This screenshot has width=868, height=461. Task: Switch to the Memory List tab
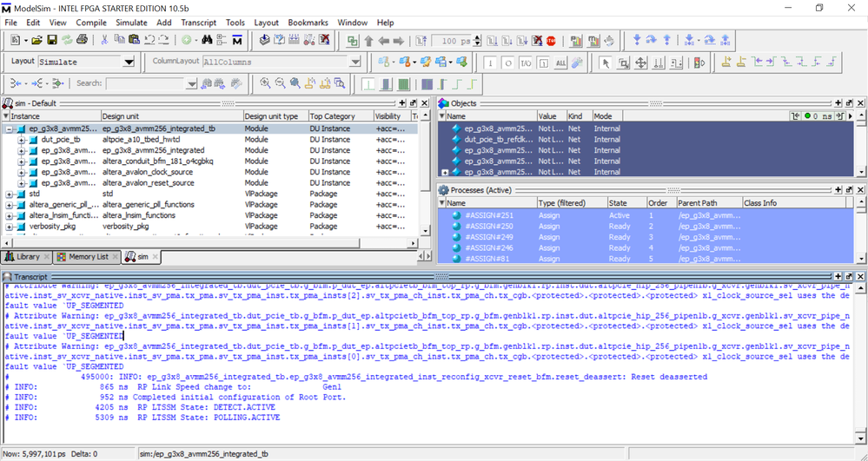click(x=83, y=257)
